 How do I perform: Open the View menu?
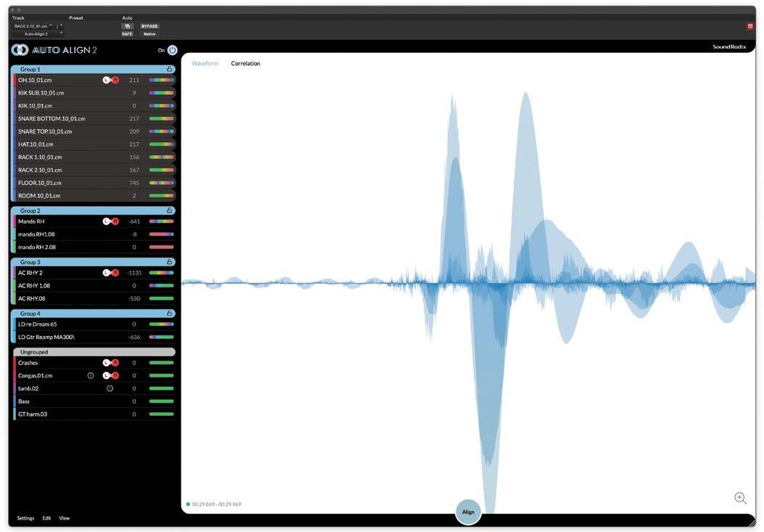(x=65, y=518)
